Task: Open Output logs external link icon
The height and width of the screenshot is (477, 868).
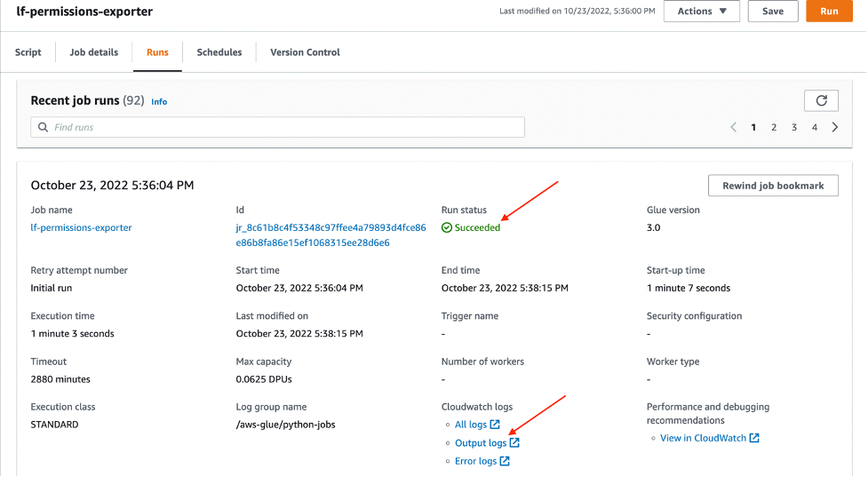Action: tap(514, 442)
